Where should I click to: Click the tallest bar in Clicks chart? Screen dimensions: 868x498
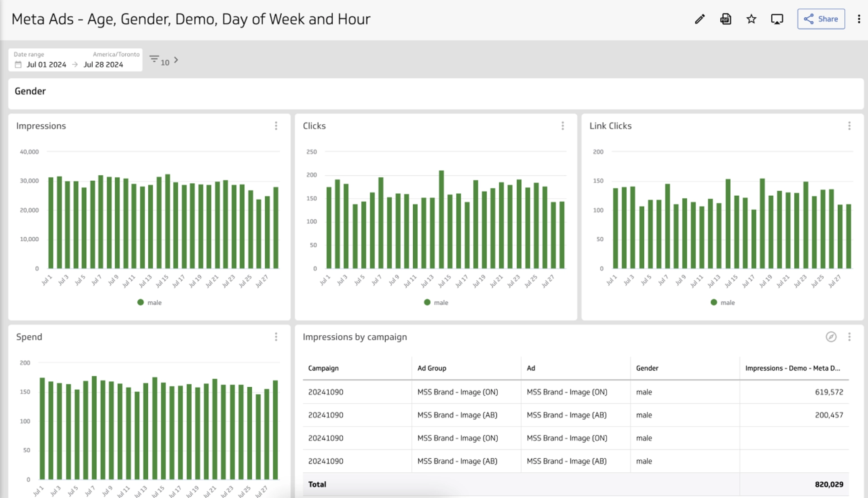(x=441, y=219)
